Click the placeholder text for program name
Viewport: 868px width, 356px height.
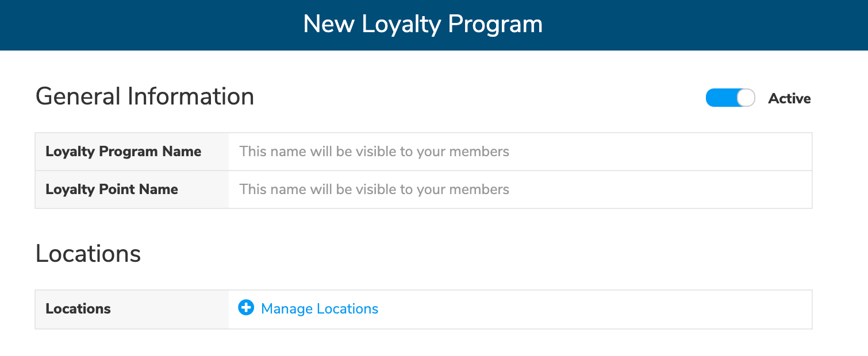pos(374,151)
